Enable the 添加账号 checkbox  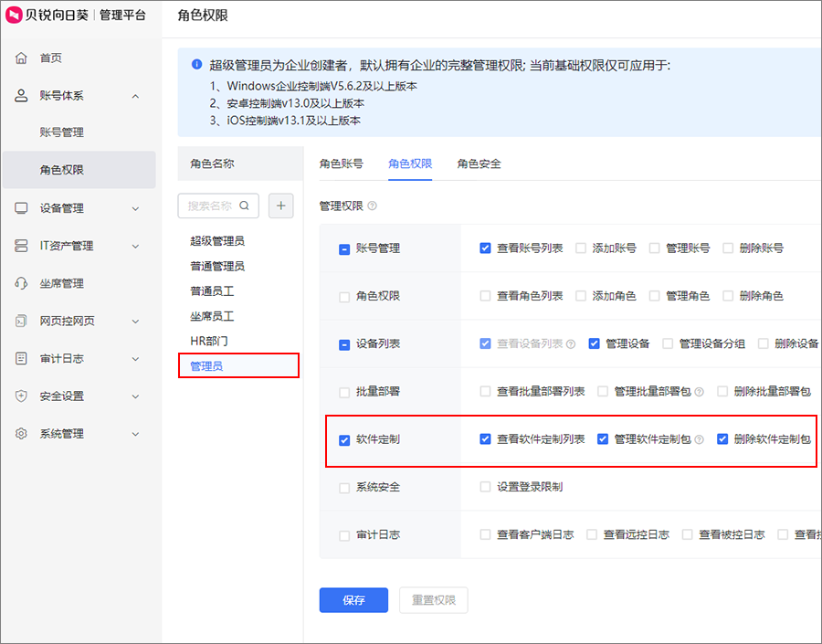pos(581,248)
